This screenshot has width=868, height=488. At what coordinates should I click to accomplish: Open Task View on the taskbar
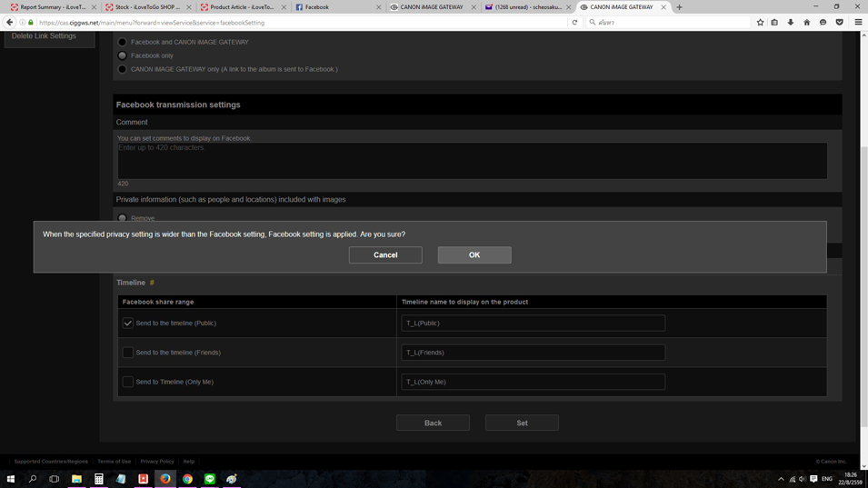[x=55, y=479]
